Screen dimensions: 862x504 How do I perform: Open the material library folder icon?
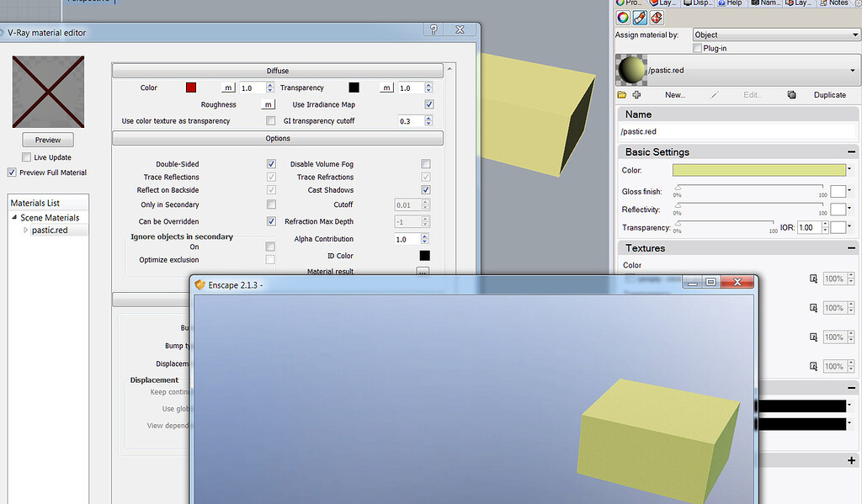pos(621,94)
